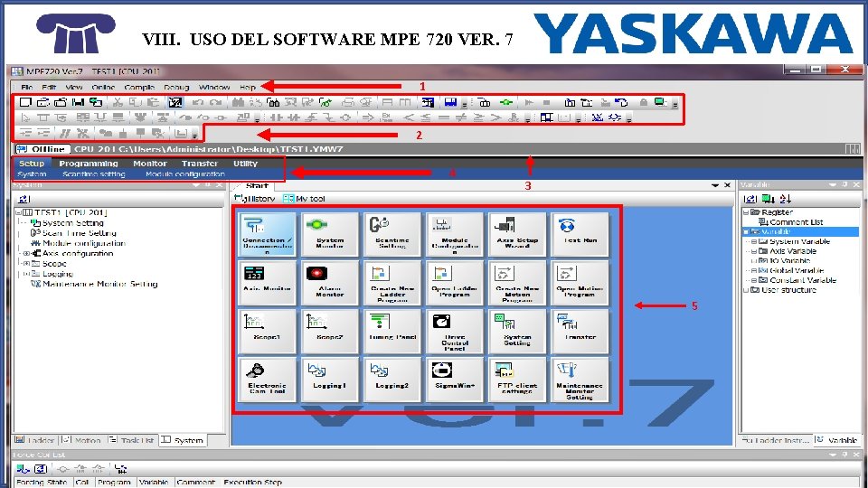Screen dimensions: 868x488
Task: Open Maintenance Monitor Setting launcher tile
Action: (580, 380)
